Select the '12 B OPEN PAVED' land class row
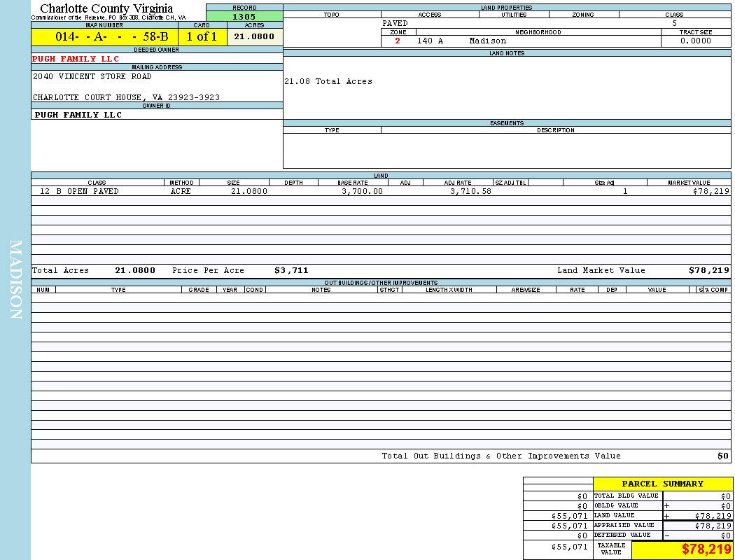Image resolution: width=735 pixels, height=560 pixels. pos(79,191)
